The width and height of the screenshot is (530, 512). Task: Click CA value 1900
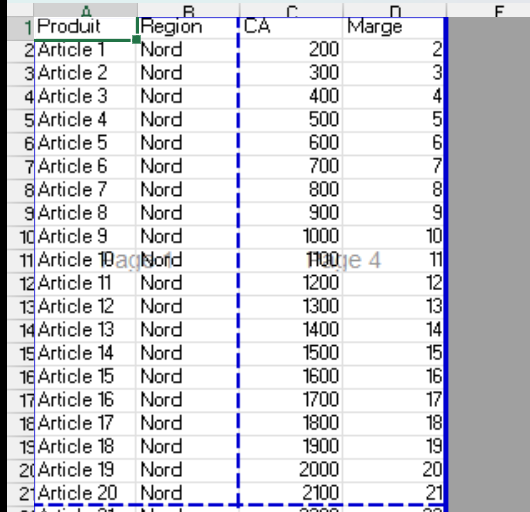(291, 447)
